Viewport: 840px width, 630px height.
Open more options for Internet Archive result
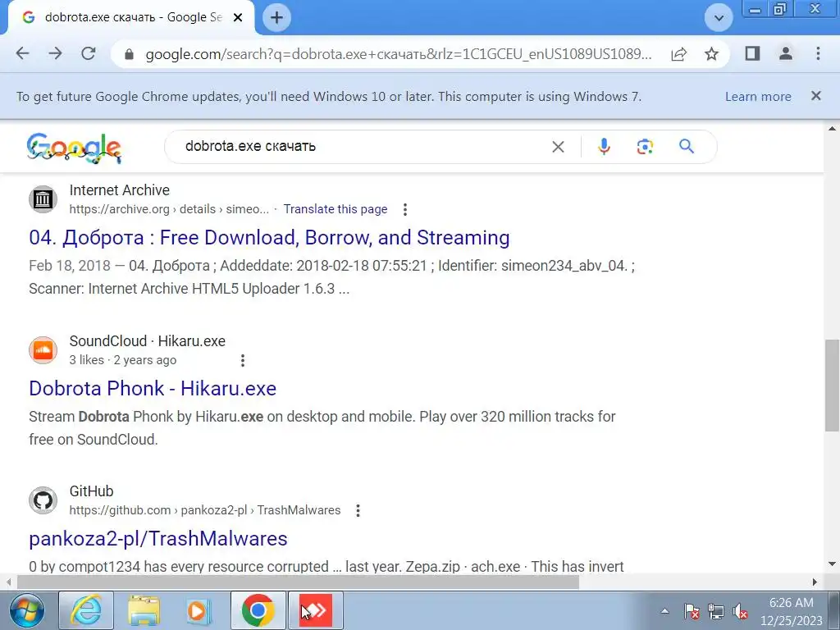point(405,209)
